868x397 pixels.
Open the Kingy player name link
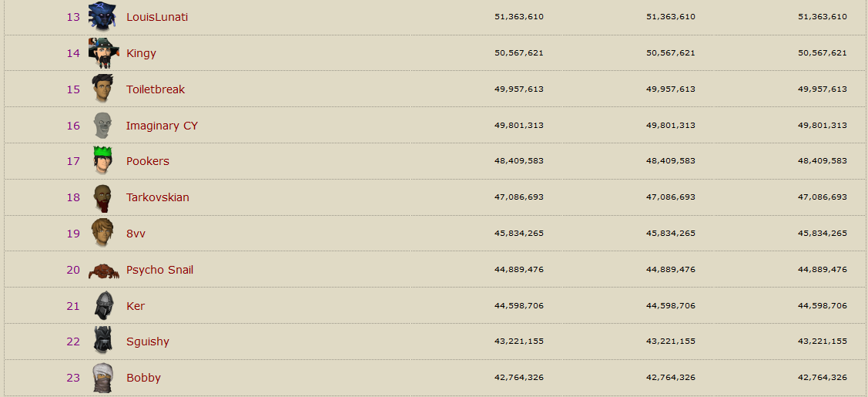coord(141,53)
